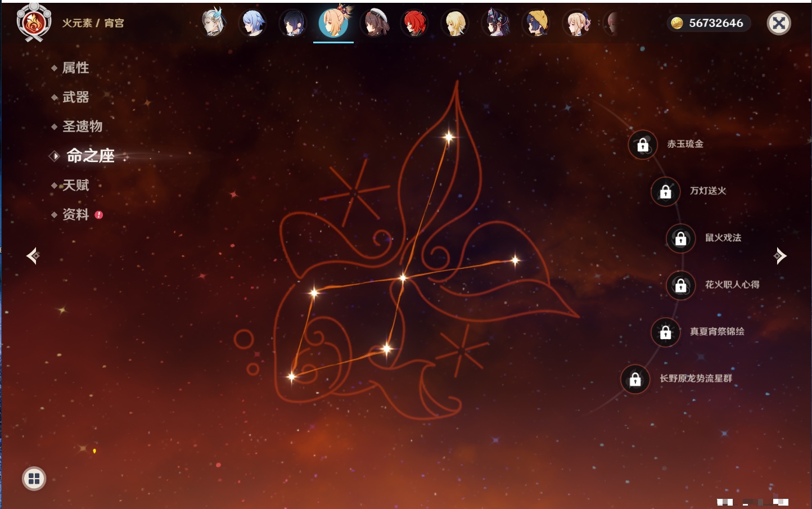
Task: Select the 圣遗物 artifacts menu
Action: 82,127
